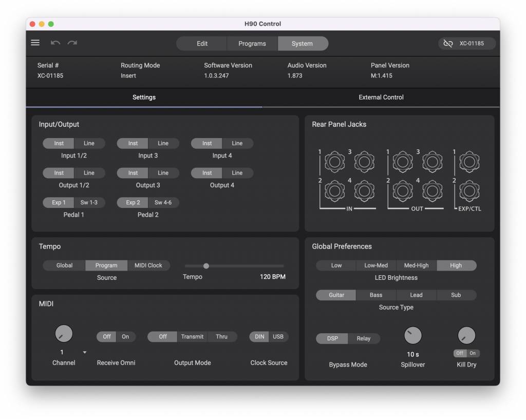The height and width of the screenshot is (420, 526).
Task: Click the Kill Dry knob
Action: (x=466, y=335)
